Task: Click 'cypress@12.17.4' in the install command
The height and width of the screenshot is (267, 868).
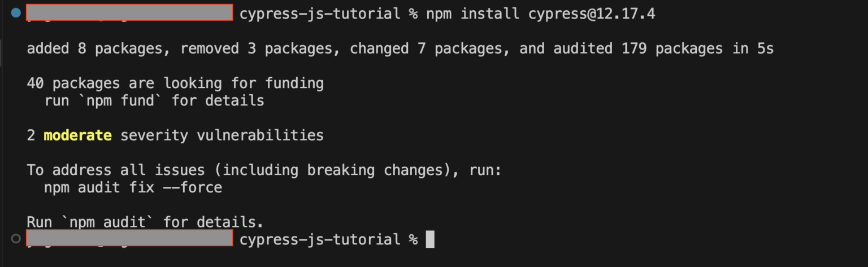Action: [592, 14]
